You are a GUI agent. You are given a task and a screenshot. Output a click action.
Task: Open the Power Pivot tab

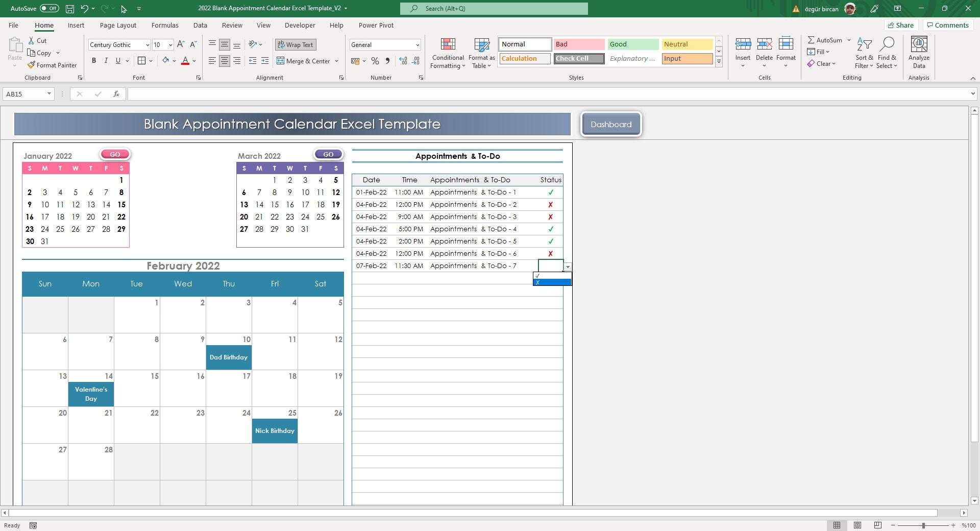[x=376, y=25]
